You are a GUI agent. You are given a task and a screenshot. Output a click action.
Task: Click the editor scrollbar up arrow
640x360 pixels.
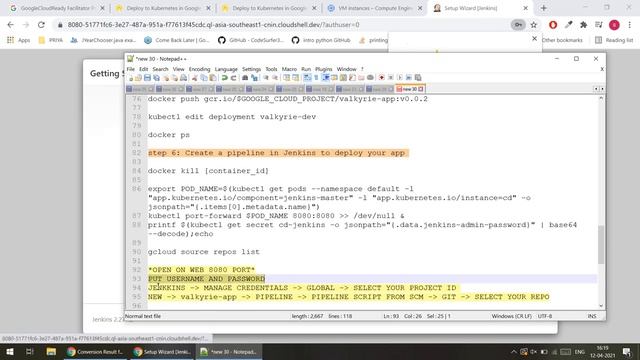point(601,98)
